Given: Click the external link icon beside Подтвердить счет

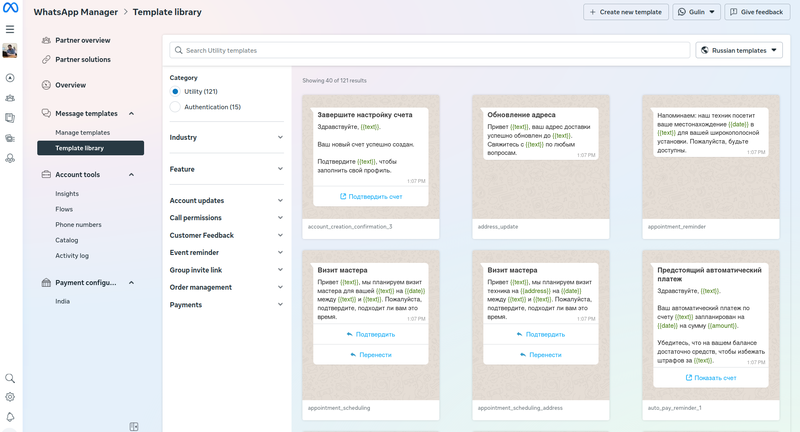Looking at the screenshot, I should point(343,196).
